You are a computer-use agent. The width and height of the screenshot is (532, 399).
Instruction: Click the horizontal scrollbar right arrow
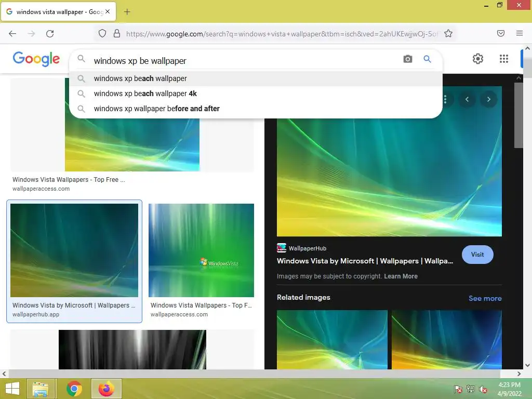519,374
